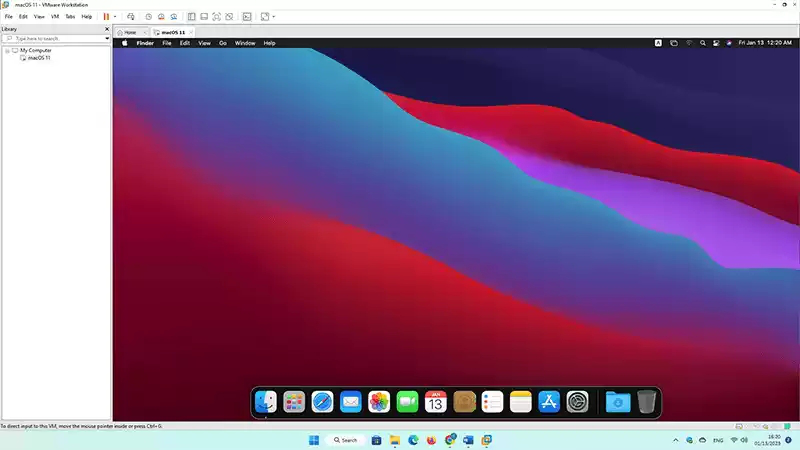Open the VM menu

click(x=55, y=17)
